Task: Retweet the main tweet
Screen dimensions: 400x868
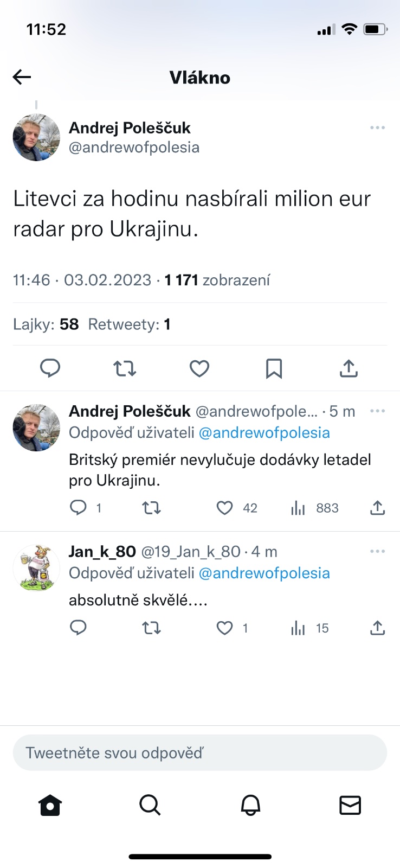Action: click(x=125, y=368)
